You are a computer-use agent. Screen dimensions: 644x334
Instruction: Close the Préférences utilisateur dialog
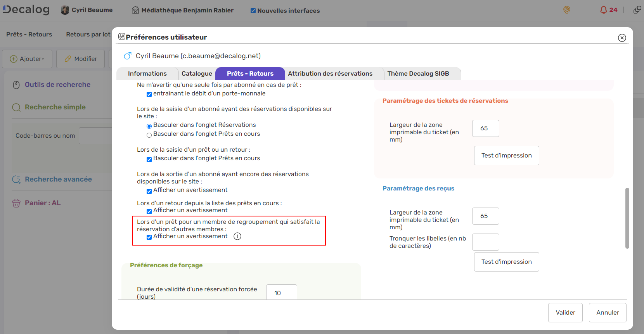coord(622,38)
